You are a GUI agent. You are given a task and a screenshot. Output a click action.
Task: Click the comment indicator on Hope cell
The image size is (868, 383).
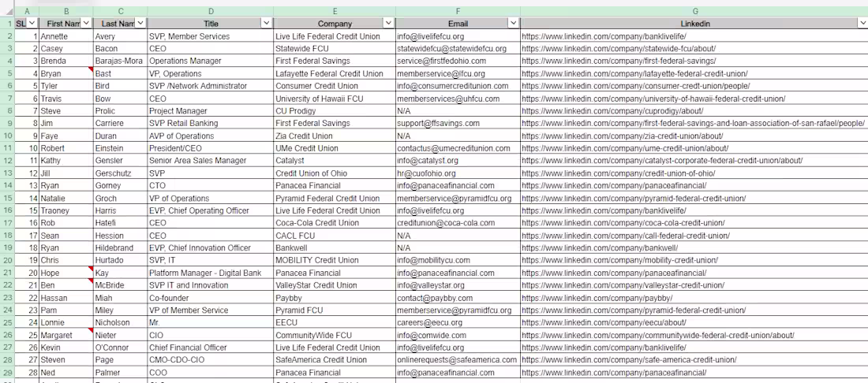[90, 270]
